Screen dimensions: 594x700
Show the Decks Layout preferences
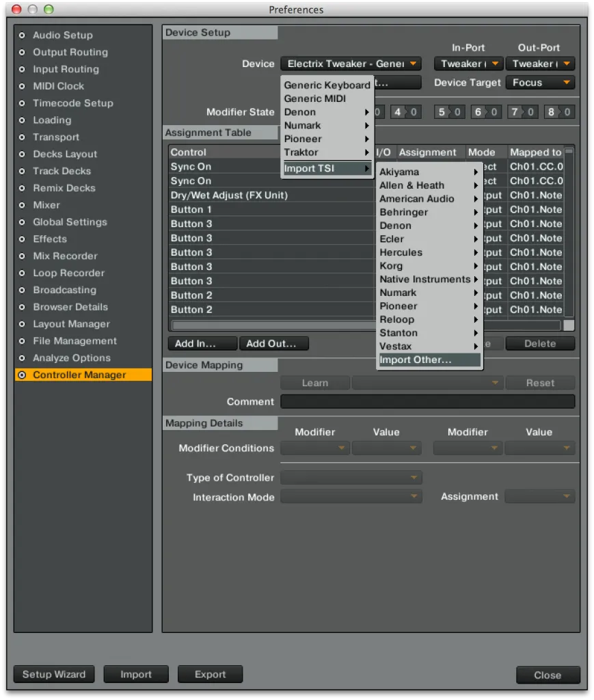click(x=65, y=154)
